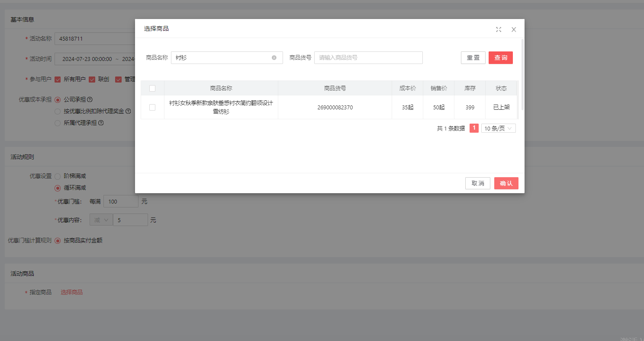Toggle the 所有用户 checkbox
Viewport: 644px width, 341px height.
[58, 80]
